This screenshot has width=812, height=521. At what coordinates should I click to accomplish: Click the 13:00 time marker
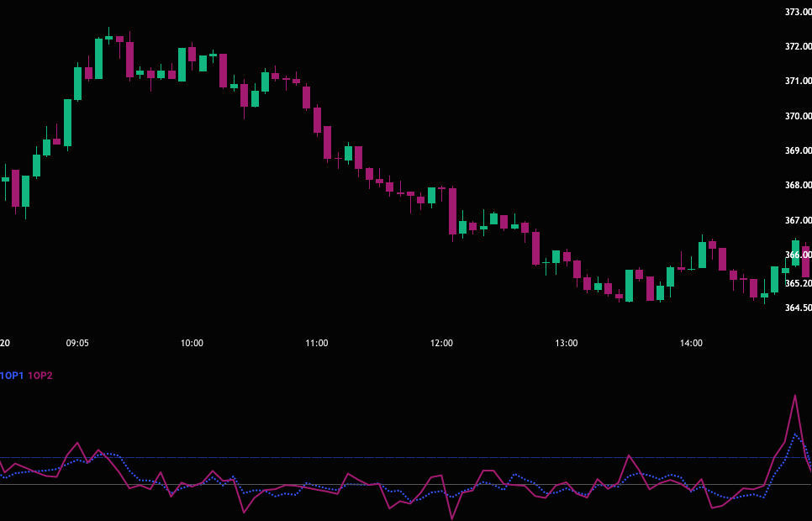[x=567, y=343]
